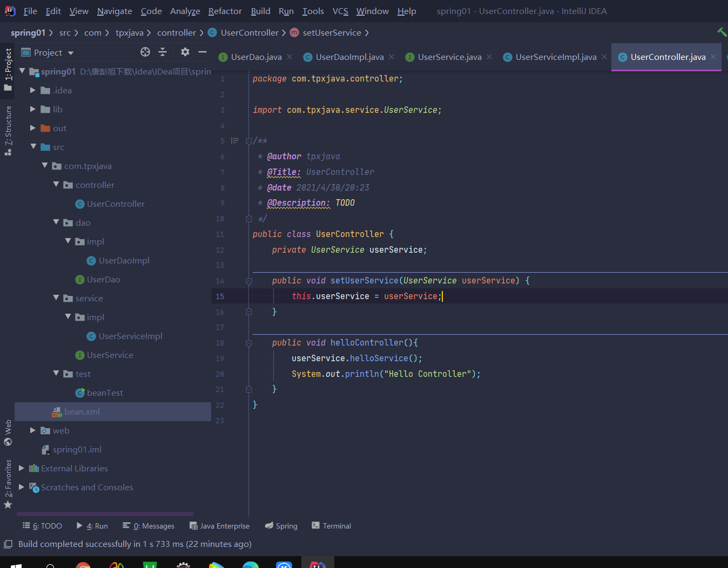Screen dimensions: 728x568
Task: Click the locate/select opened file icon
Action: pos(145,52)
